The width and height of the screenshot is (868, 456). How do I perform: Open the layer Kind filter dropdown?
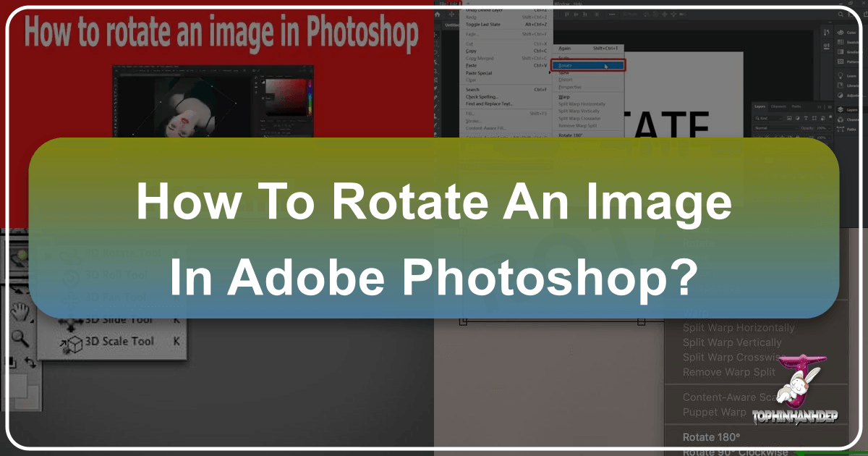[763, 117]
